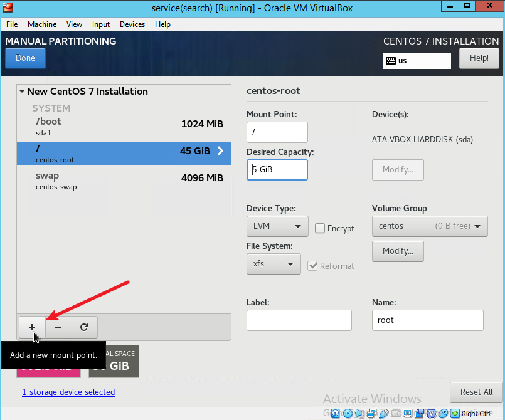Open the Machine menu
Screen dimensions: 505x420
point(42,24)
